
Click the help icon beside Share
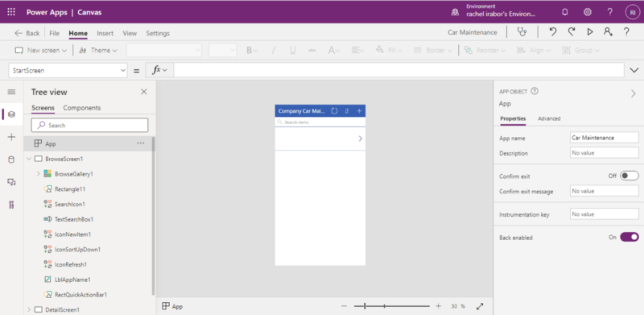tap(626, 32)
